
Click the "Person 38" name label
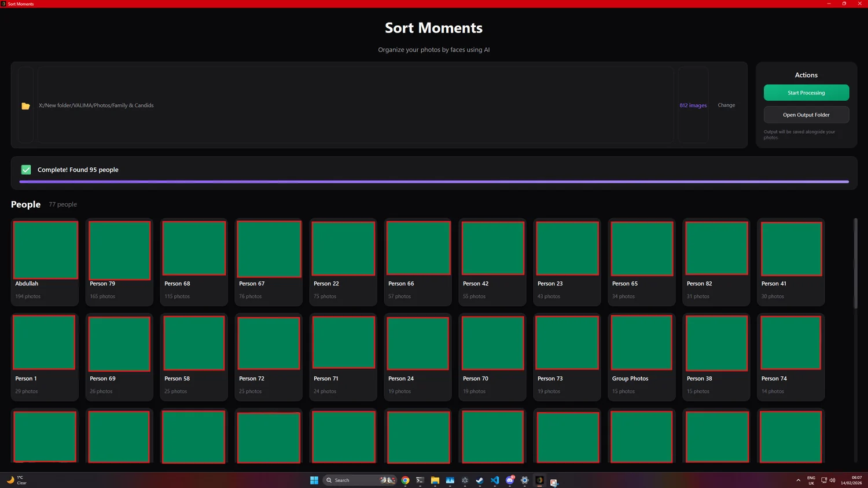[x=699, y=379]
